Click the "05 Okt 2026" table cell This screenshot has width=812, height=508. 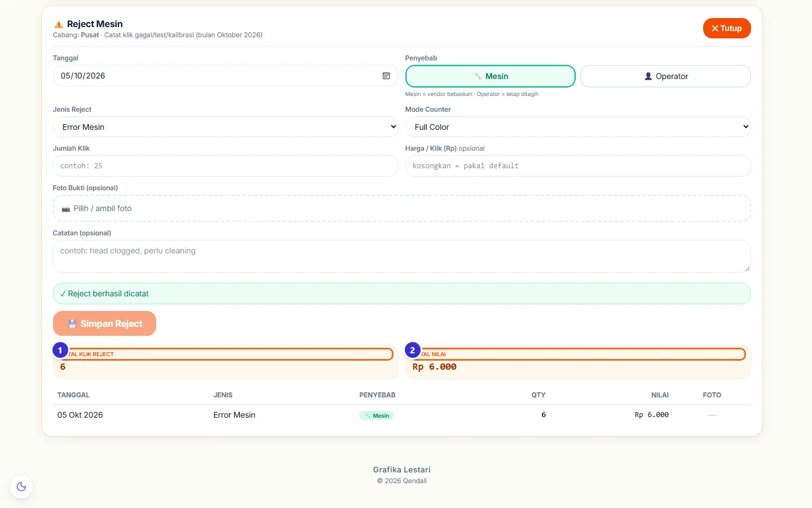coord(80,415)
